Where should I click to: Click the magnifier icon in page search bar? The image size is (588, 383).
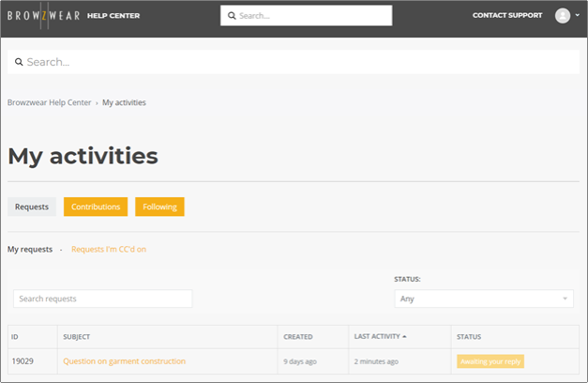pyautogui.click(x=19, y=62)
